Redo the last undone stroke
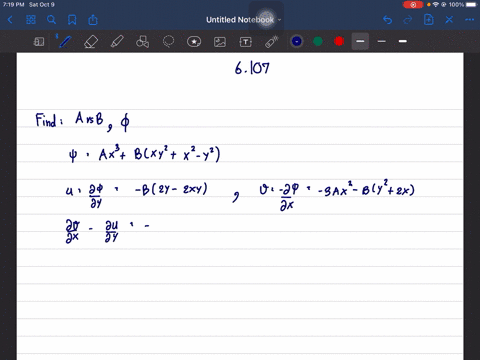 point(408,20)
